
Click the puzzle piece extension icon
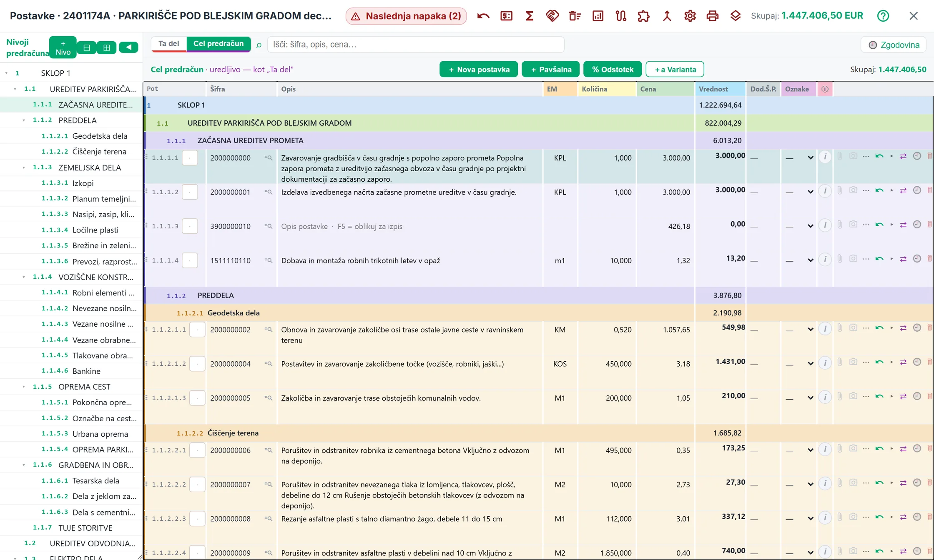coord(643,16)
